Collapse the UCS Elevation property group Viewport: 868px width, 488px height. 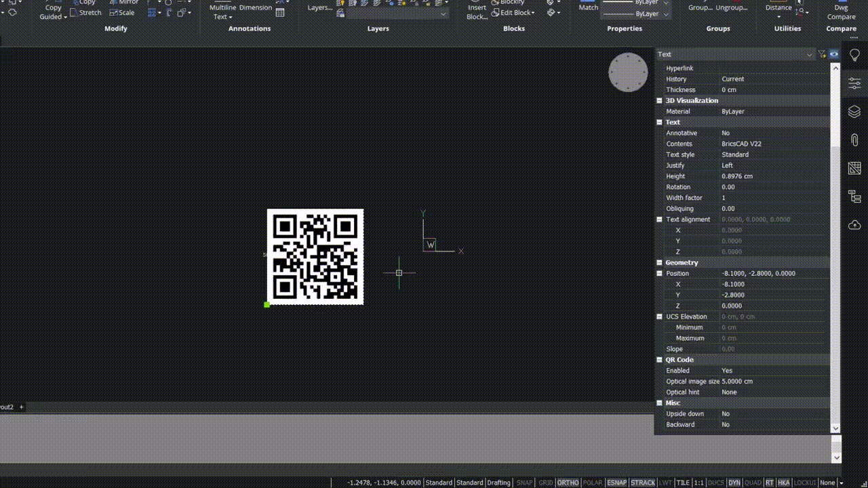(x=659, y=317)
